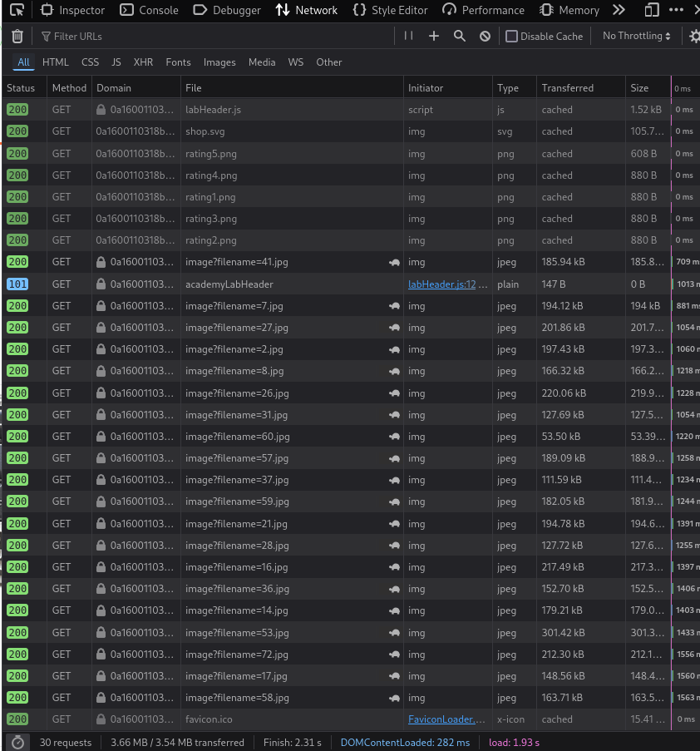Click turtle icon on image?filename=53.jpg row

pyautogui.click(x=395, y=633)
